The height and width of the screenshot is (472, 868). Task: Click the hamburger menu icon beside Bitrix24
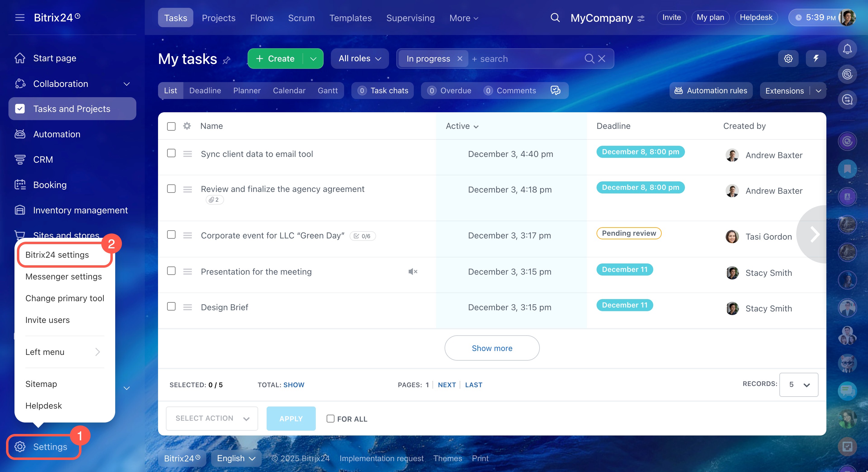click(20, 18)
